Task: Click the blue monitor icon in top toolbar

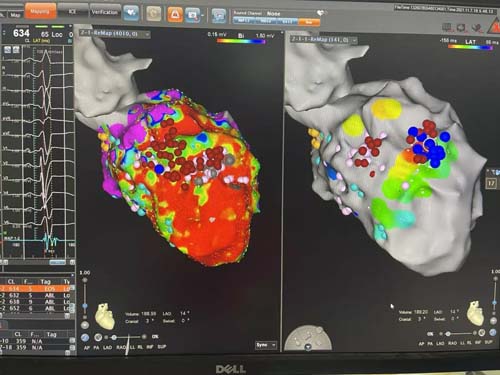Action: [x=218, y=16]
